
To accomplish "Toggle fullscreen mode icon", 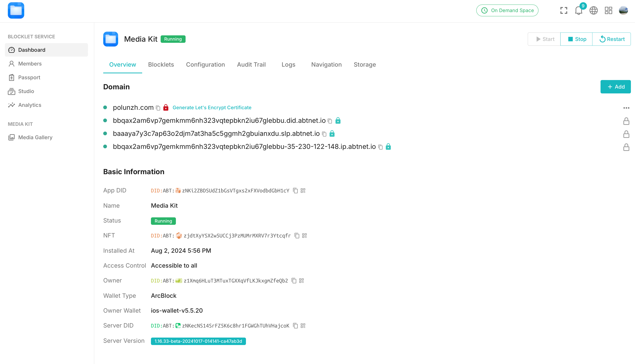I will pyautogui.click(x=564, y=10).
